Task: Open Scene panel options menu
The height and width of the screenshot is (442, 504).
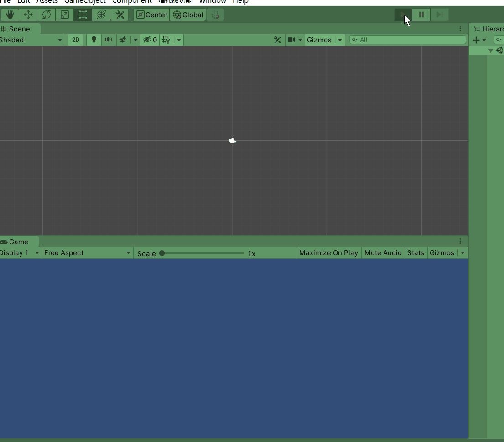Action: [x=460, y=29]
